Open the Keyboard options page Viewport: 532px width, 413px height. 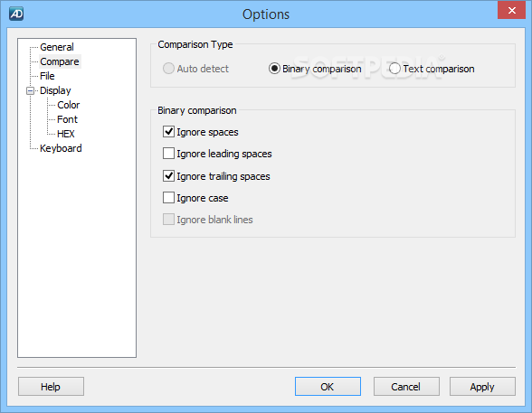61,148
